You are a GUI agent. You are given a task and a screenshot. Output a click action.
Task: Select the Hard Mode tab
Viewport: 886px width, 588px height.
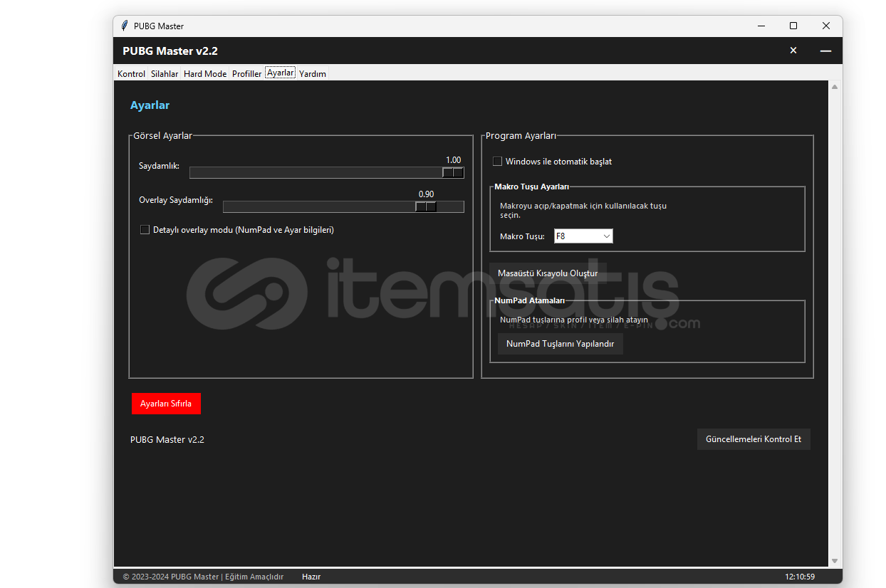point(205,73)
